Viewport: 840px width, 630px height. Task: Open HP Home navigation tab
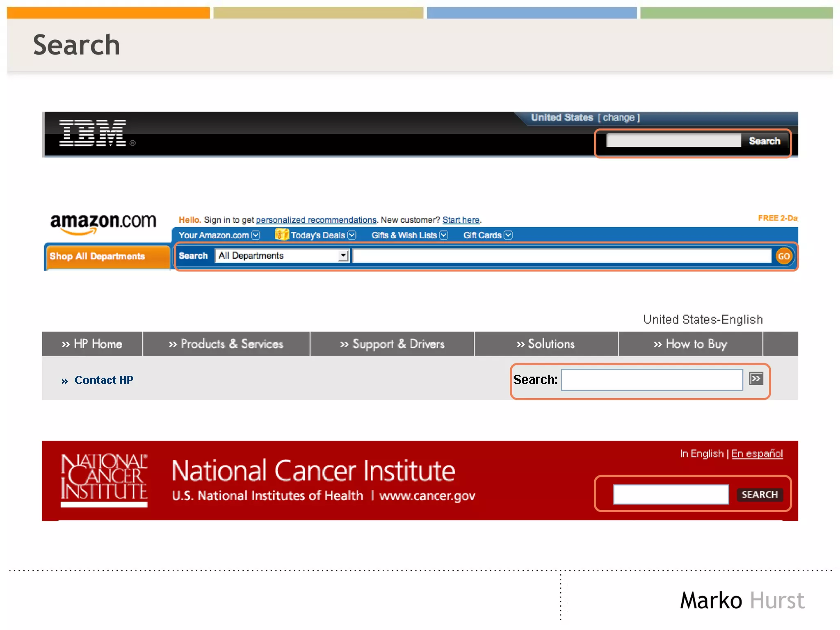pyautogui.click(x=92, y=344)
